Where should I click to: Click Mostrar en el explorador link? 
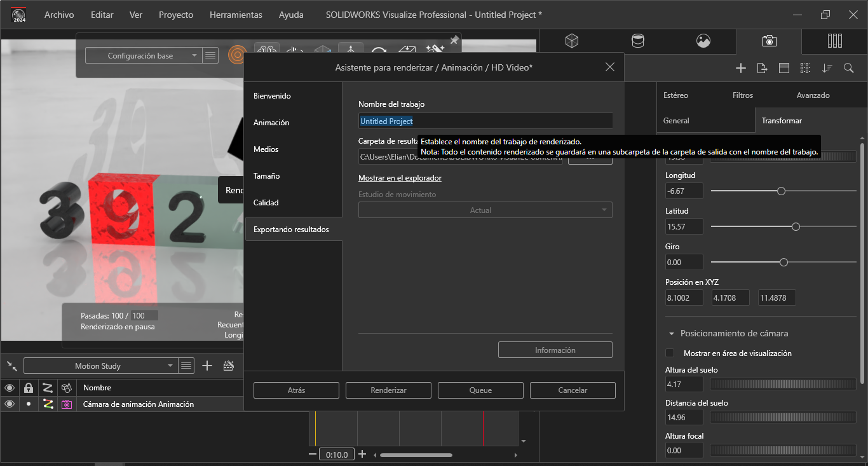click(400, 178)
